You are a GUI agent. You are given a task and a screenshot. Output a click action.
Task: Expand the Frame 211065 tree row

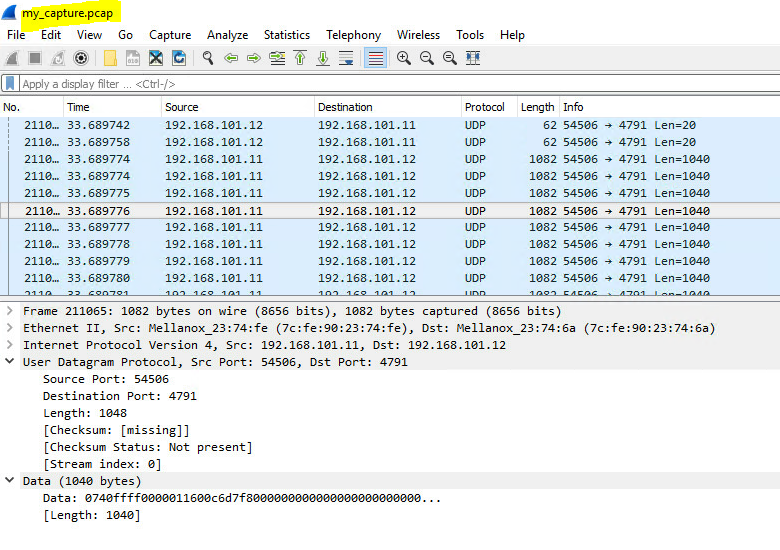10,311
